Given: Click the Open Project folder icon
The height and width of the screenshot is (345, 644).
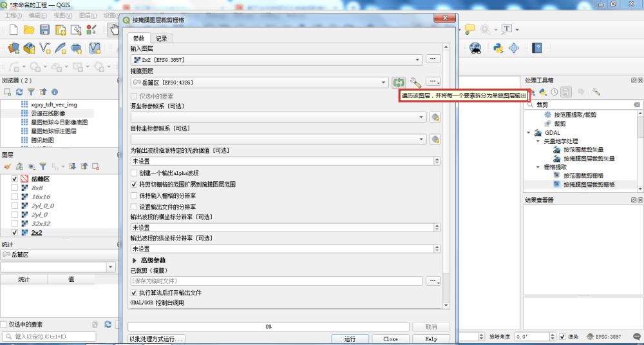Looking at the screenshot, I should (x=29, y=30).
